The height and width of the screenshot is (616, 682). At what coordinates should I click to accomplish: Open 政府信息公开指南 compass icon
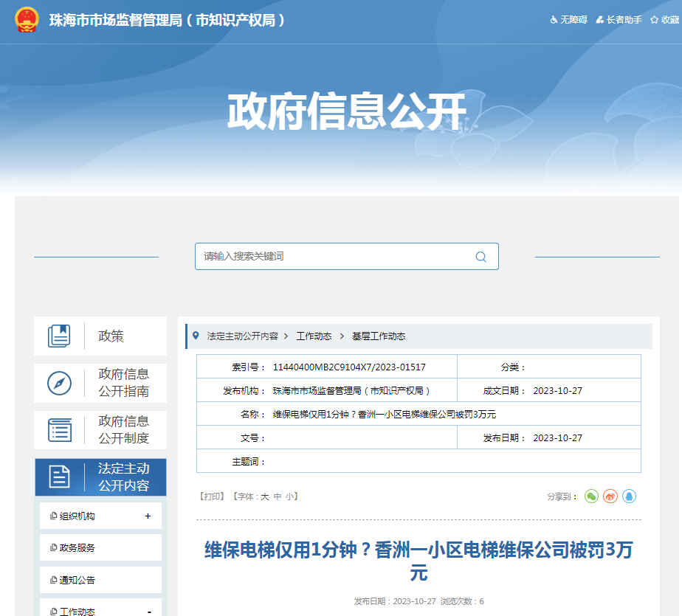point(60,383)
